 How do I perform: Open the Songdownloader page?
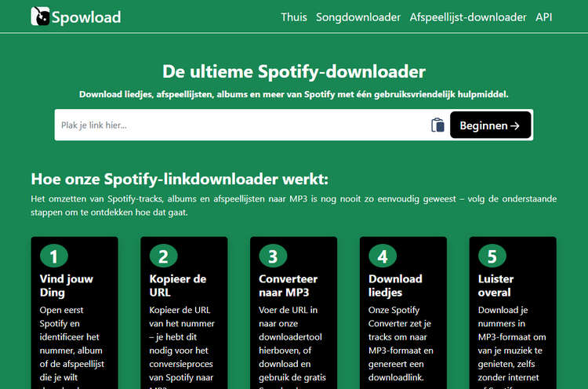pos(358,17)
